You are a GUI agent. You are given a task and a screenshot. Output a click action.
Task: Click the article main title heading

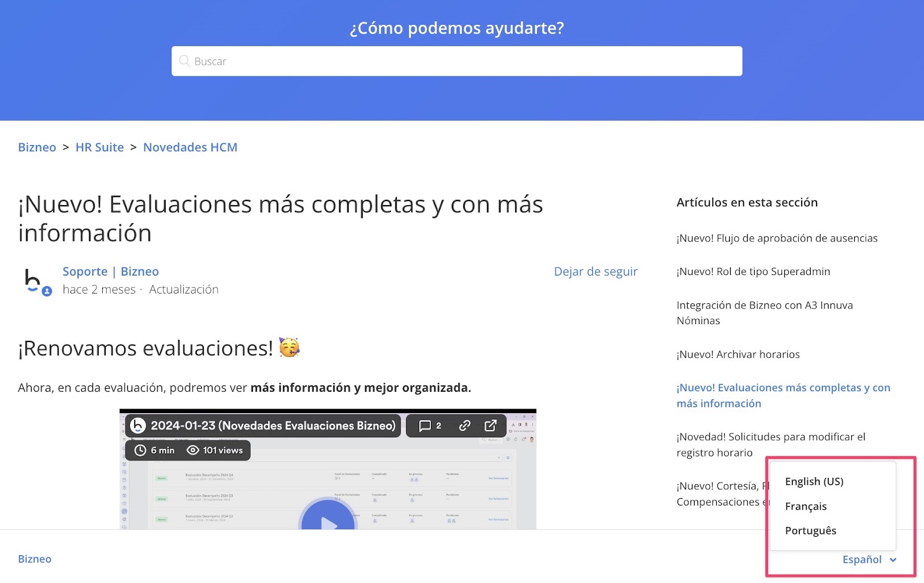(281, 218)
